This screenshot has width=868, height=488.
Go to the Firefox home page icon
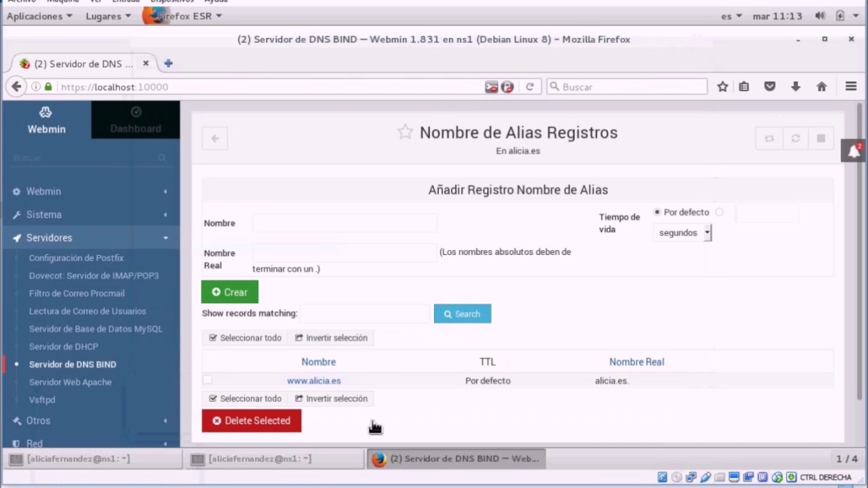pos(821,87)
